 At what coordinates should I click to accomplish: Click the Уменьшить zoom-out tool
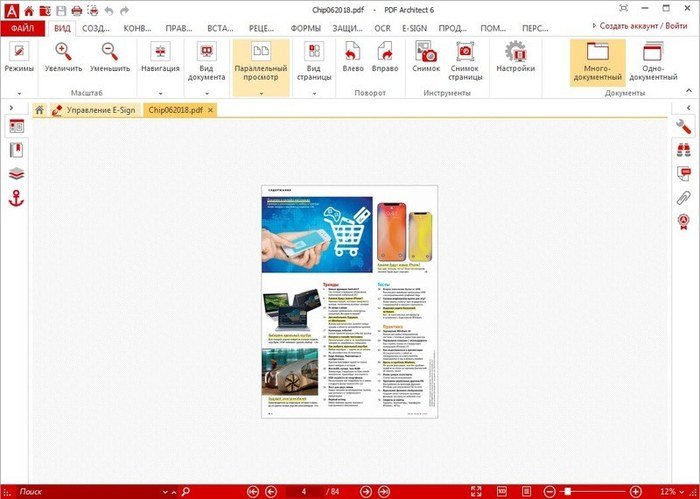click(x=109, y=58)
